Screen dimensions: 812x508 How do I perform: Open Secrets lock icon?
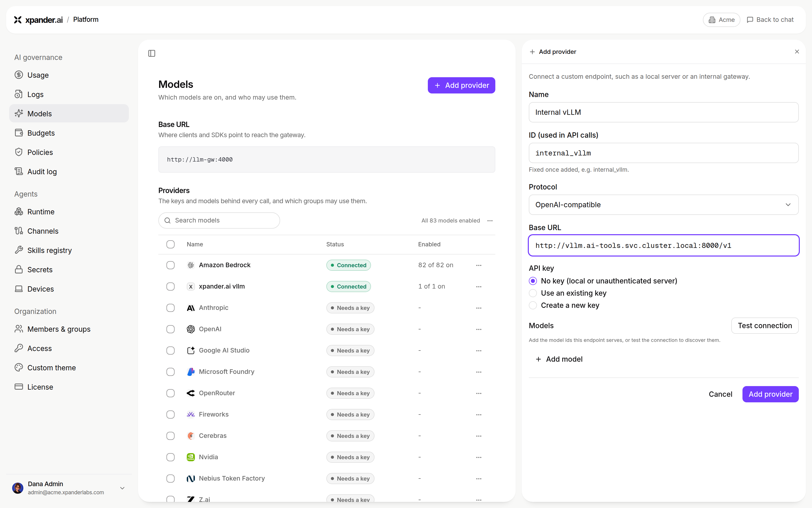(19, 269)
